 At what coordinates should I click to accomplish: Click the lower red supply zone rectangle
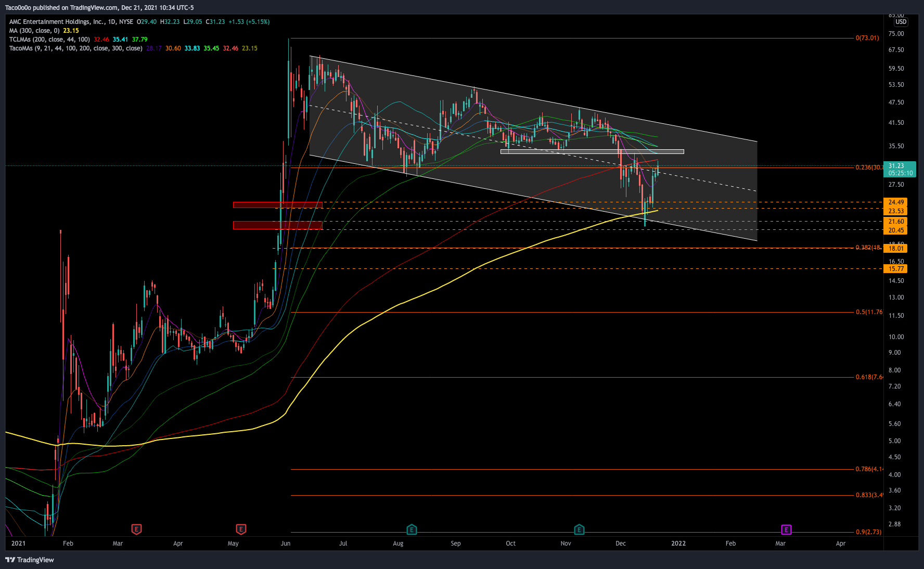278,225
